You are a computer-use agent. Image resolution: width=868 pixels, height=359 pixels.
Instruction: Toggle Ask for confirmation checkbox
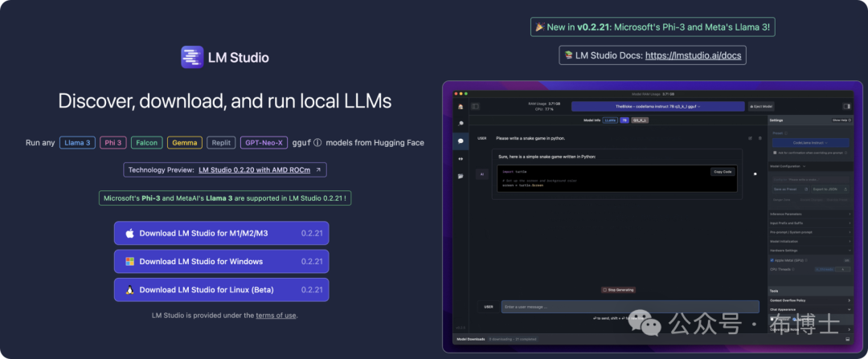click(773, 152)
